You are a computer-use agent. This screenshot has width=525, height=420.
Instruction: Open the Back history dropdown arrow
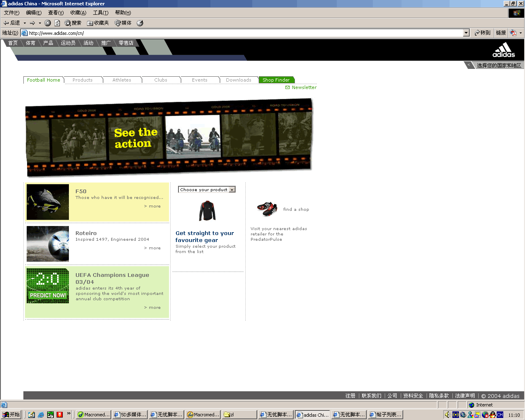click(x=25, y=23)
